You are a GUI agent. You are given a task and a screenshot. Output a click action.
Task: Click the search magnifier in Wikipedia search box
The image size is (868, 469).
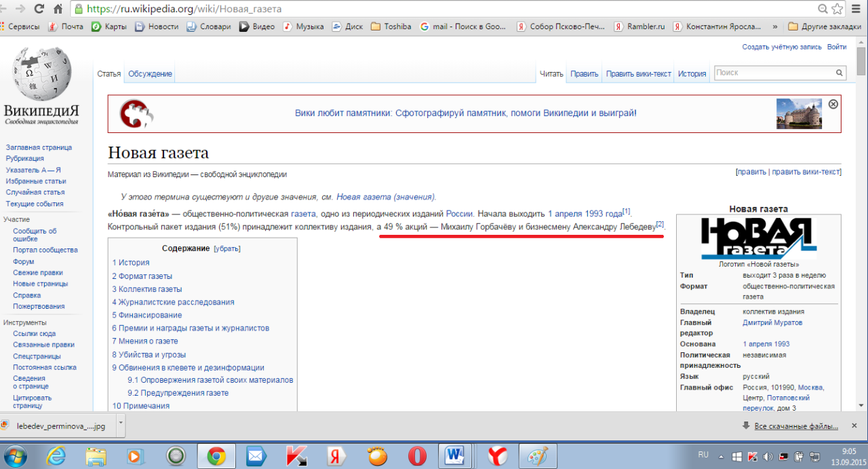tap(840, 73)
